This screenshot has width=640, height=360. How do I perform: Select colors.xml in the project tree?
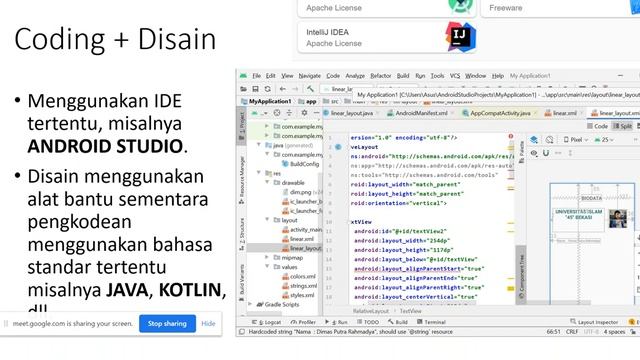[x=298, y=276]
